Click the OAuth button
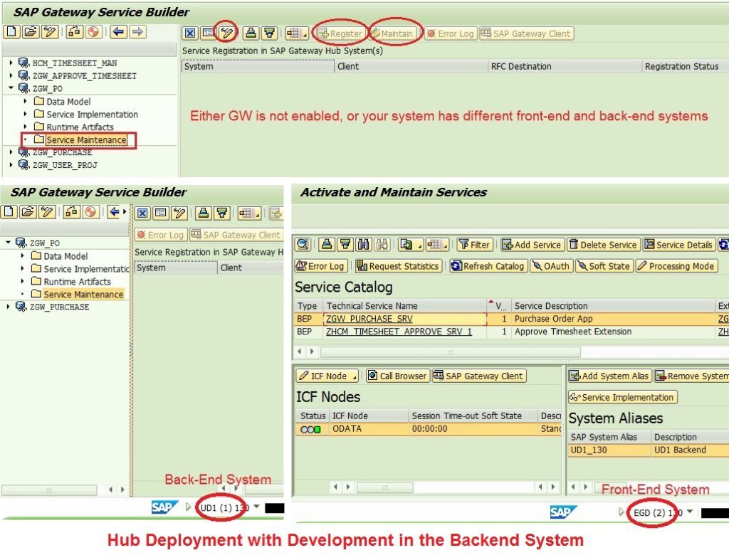 coord(552,266)
